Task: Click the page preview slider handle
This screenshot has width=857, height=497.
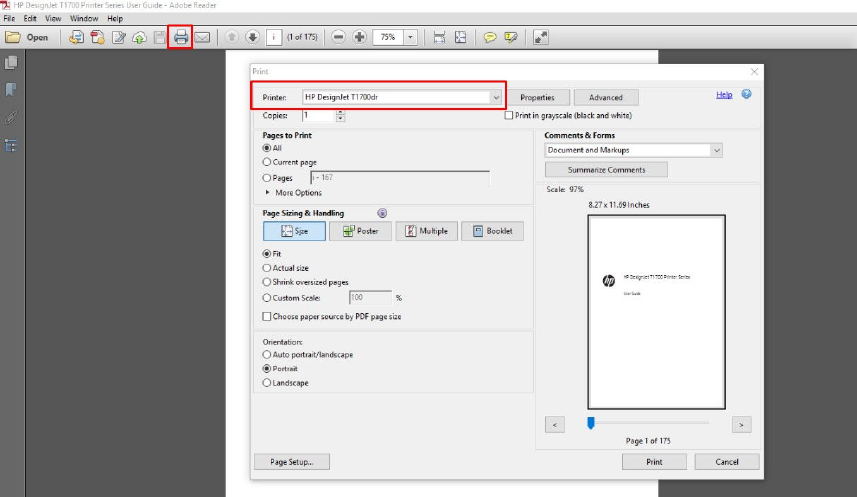Action: coord(591,423)
